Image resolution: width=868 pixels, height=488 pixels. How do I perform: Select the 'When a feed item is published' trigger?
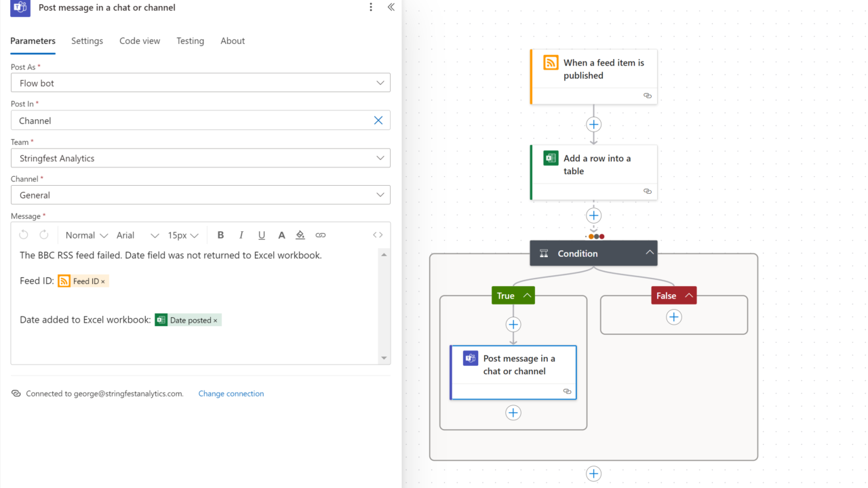click(x=593, y=77)
